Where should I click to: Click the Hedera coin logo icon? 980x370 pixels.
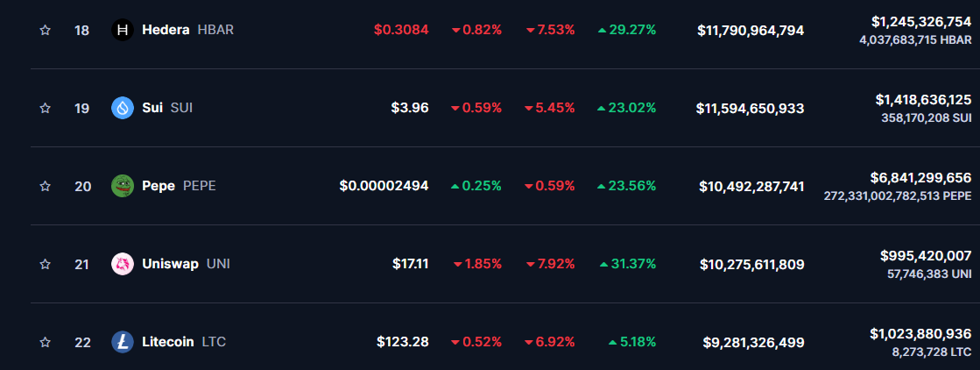click(x=122, y=30)
